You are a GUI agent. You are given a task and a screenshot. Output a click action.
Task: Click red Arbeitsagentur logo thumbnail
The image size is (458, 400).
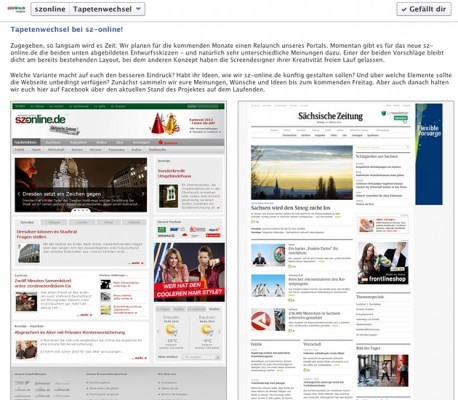261,320
